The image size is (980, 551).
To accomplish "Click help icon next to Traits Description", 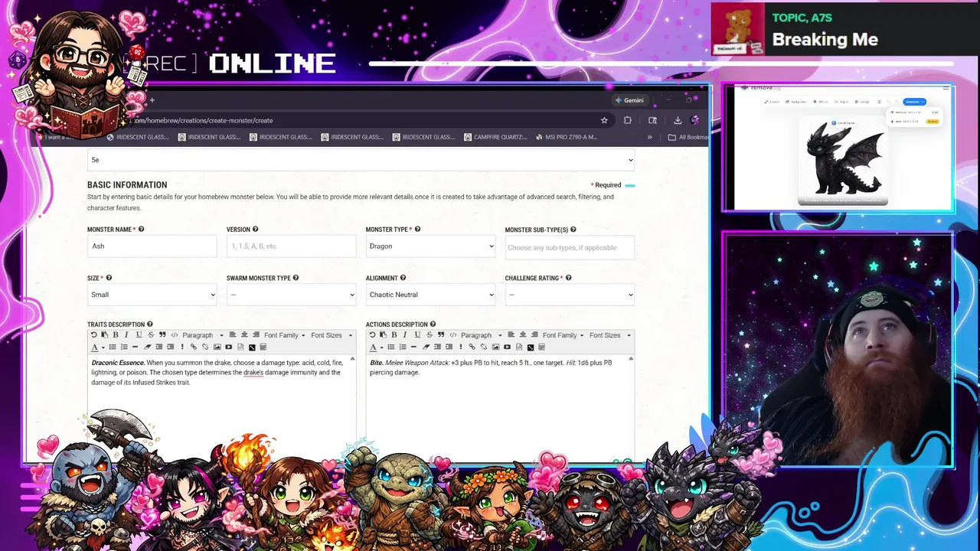I will click(150, 324).
